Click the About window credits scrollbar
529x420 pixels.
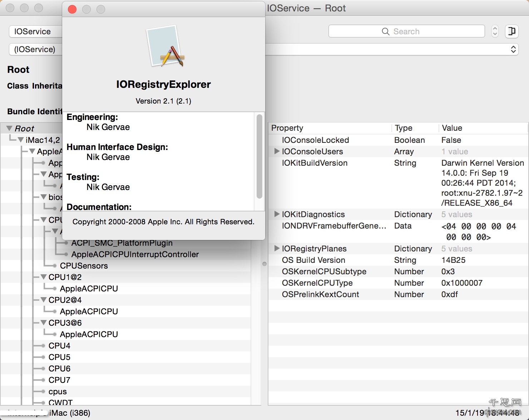click(x=259, y=156)
